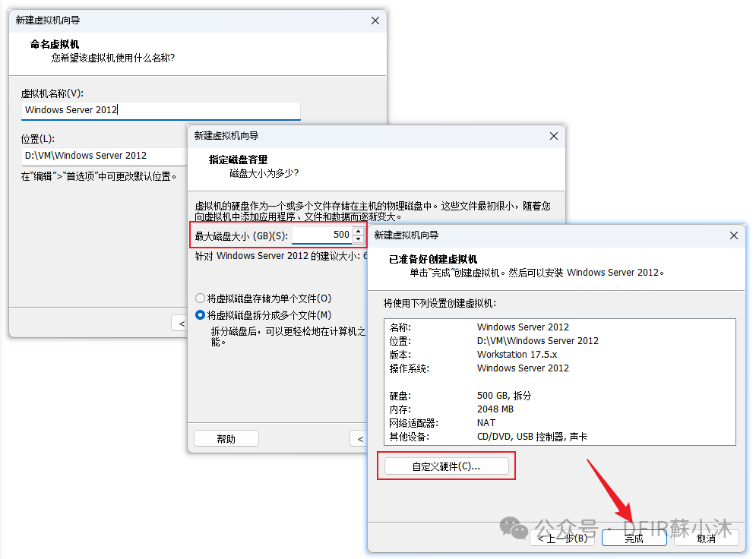The width and height of the screenshot is (756, 559).
Task: Click the 操作系统 row value in summary
Action: point(524,368)
